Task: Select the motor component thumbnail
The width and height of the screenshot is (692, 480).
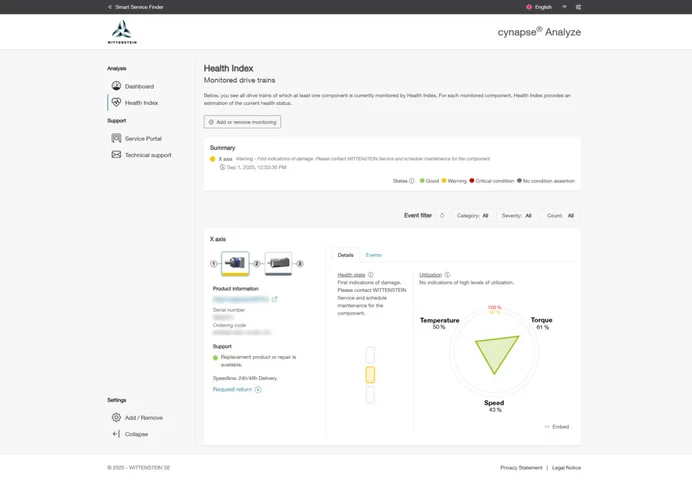Action: click(x=278, y=263)
